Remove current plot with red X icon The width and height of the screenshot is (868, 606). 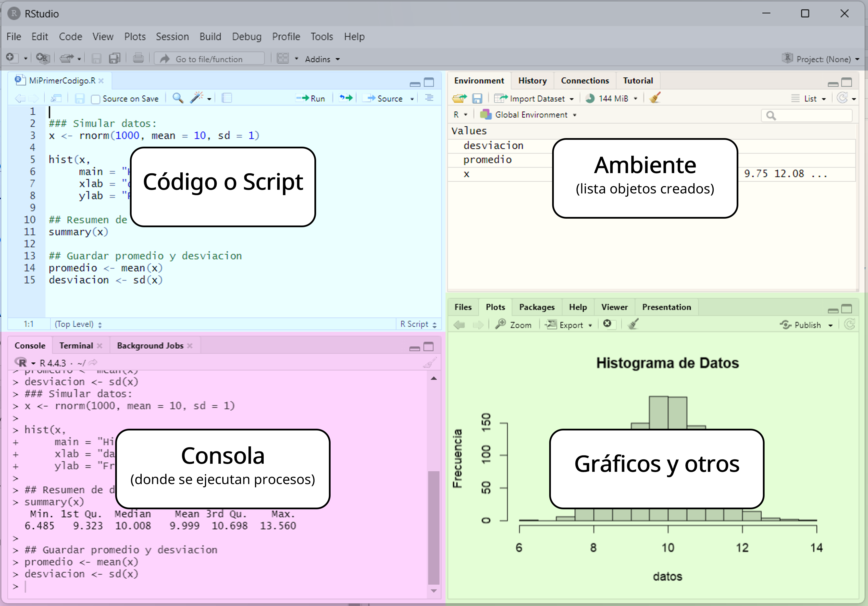pyautogui.click(x=607, y=324)
